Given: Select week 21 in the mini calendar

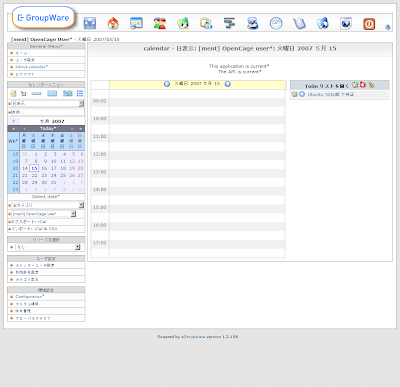Looking at the screenshot, I should click(15, 175).
